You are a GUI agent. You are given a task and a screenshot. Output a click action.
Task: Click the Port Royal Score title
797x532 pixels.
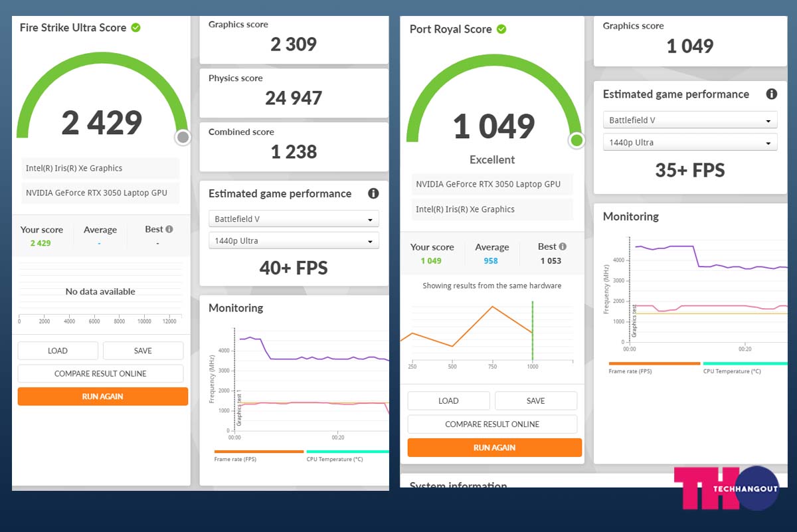pyautogui.click(x=451, y=29)
